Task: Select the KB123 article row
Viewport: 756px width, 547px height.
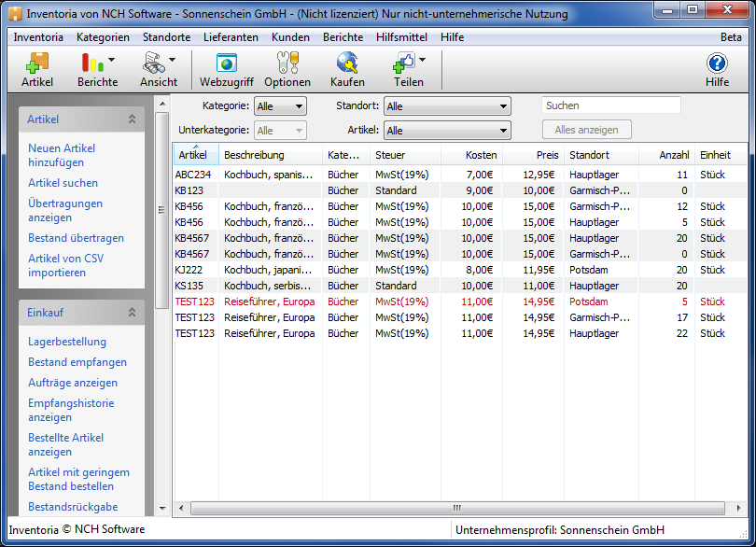Action: [459, 190]
